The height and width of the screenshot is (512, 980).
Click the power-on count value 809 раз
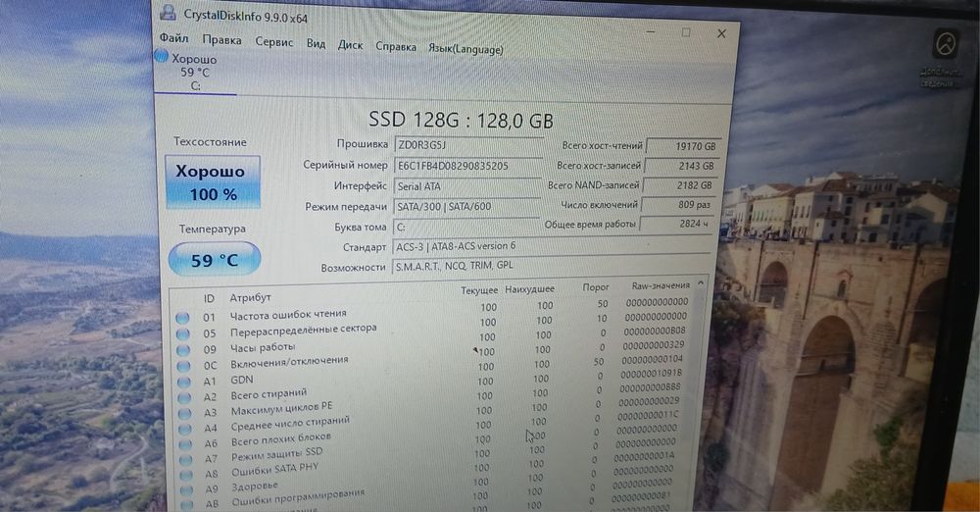pos(679,205)
